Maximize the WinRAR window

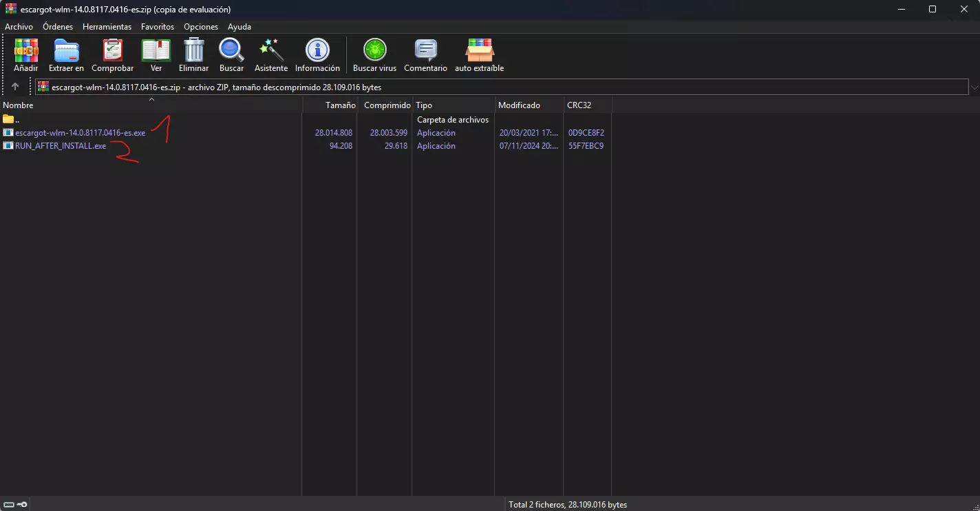click(933, 10)
